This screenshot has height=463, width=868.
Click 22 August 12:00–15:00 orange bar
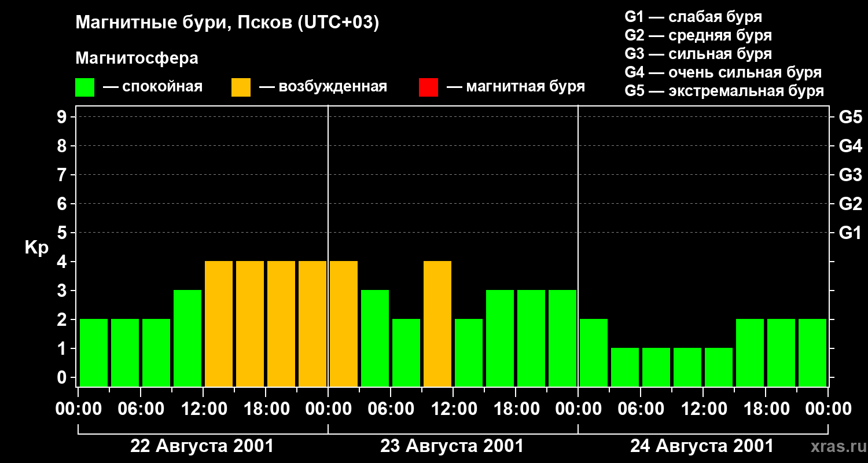click(219, 324)
